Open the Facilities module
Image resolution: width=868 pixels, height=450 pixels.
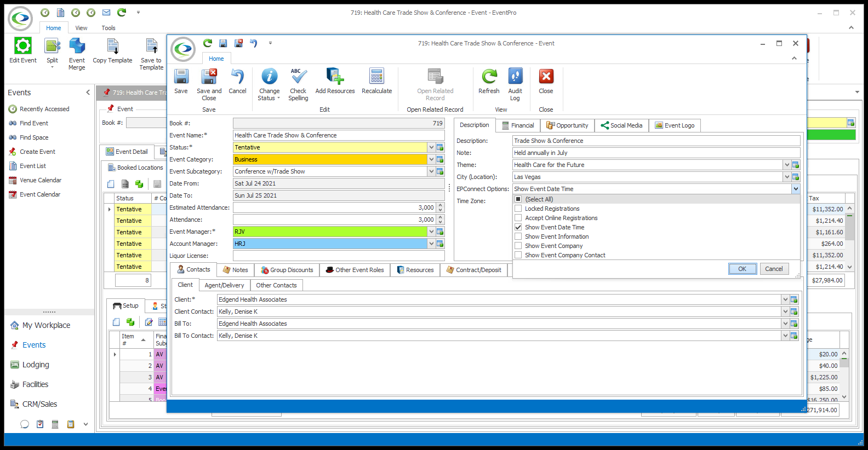coord(30,384)
